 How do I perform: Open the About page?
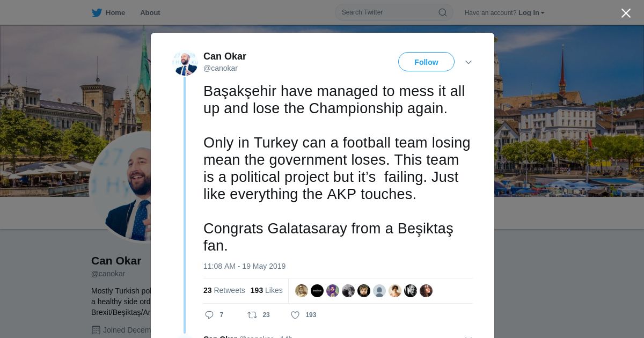(x=150, y=13)
